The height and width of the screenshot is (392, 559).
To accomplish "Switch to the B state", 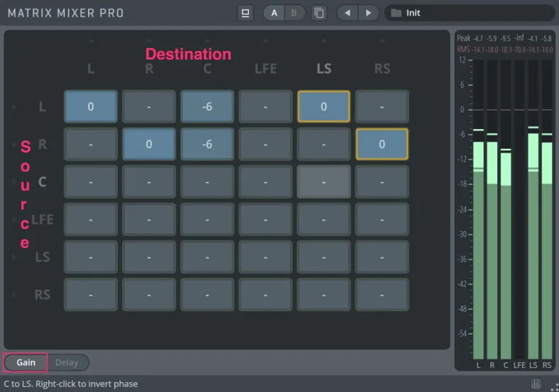I will pyautogui.click(x=294, y=13).
